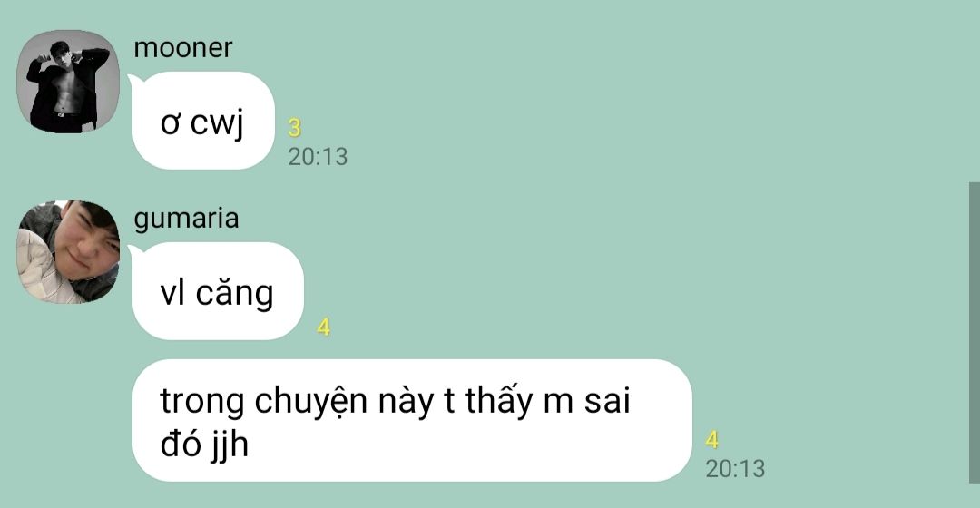
Task: Click the word "cwj" in mooner's message
Action: (x=217, y=123)
